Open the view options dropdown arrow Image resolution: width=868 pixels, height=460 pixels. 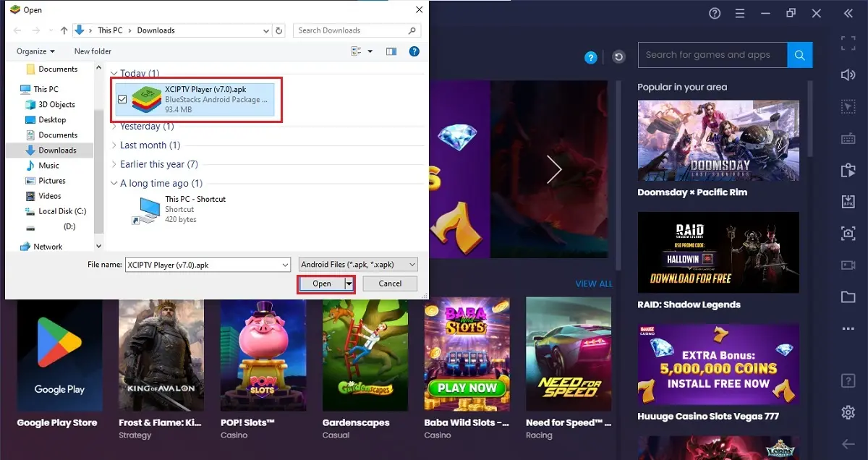tap(370, 51)
